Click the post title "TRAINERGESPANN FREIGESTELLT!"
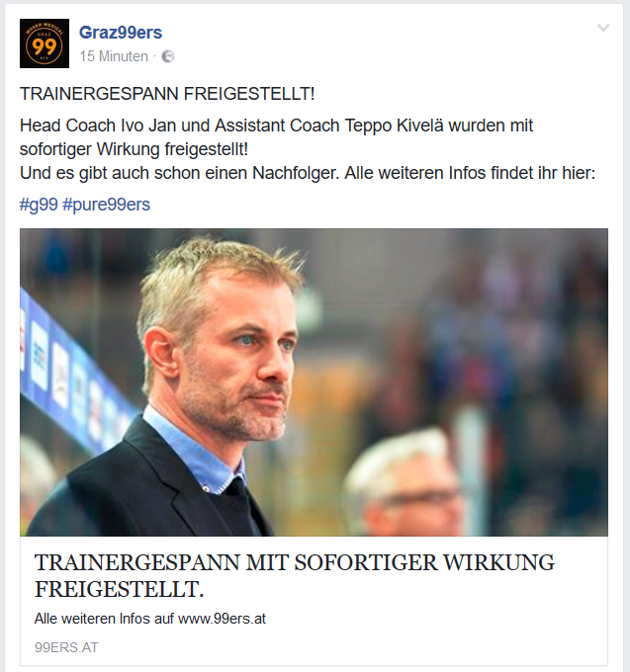Image resolution: width=630 pixels, height=672 pixels. point(167,94)
